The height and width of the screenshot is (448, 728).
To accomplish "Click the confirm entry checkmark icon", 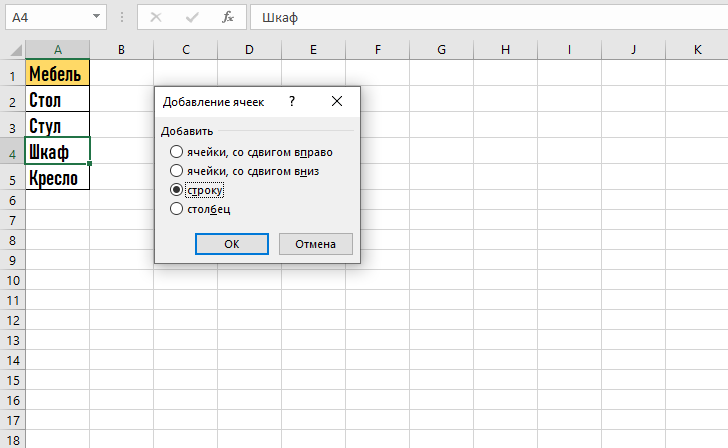I will [x=192, y=17].
